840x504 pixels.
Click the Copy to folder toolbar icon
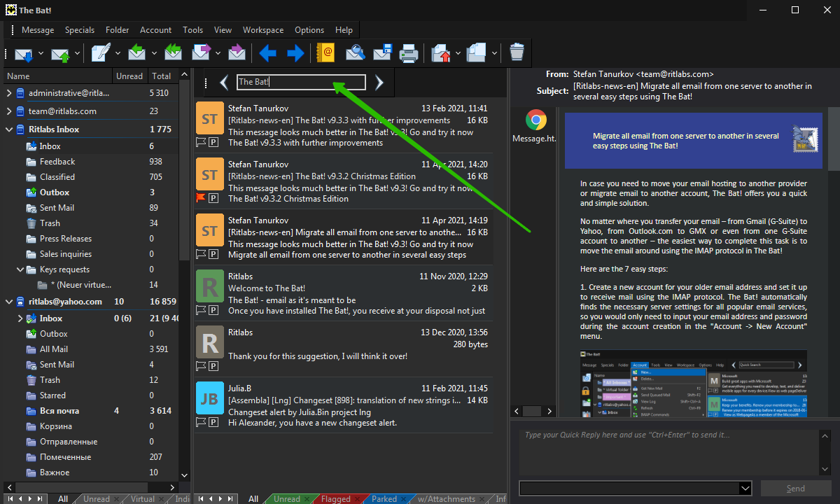(x=477, y=53)
